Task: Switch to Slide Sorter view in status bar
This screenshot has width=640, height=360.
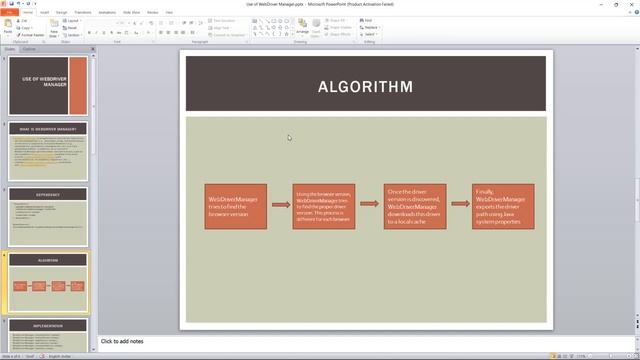Action: [559, 356]
